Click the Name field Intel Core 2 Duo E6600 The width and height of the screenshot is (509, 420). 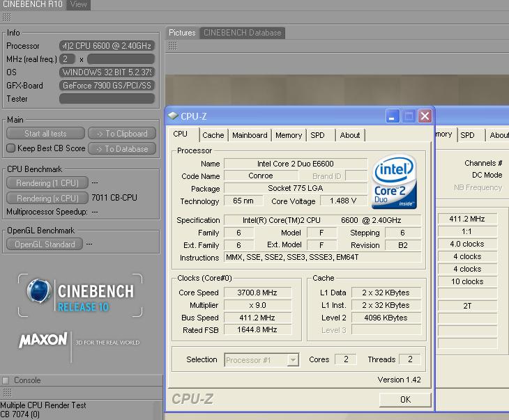[296, 164]
